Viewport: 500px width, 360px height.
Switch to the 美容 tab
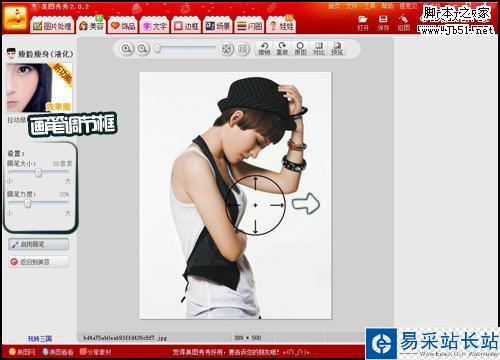pyautogui.click(x=91, y=26)
